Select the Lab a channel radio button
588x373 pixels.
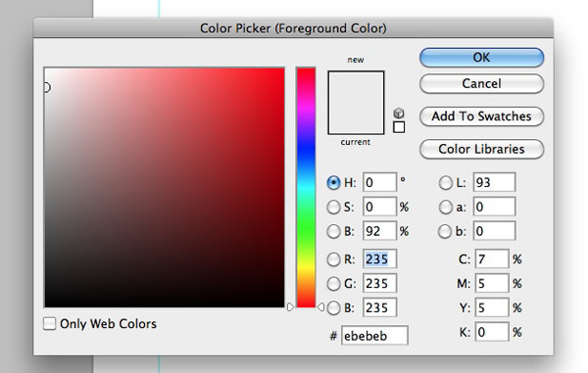[446, 208]
